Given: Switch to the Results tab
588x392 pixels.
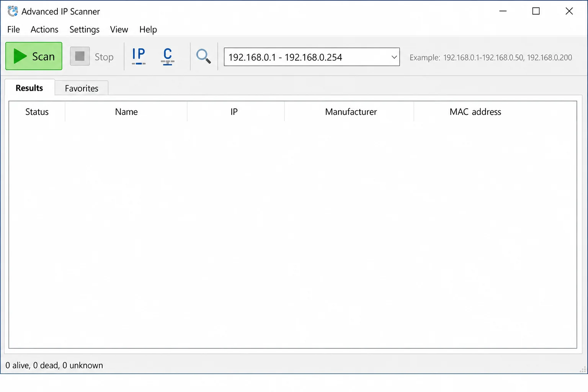Looking at the screenshot, I should tap(29, 88).
